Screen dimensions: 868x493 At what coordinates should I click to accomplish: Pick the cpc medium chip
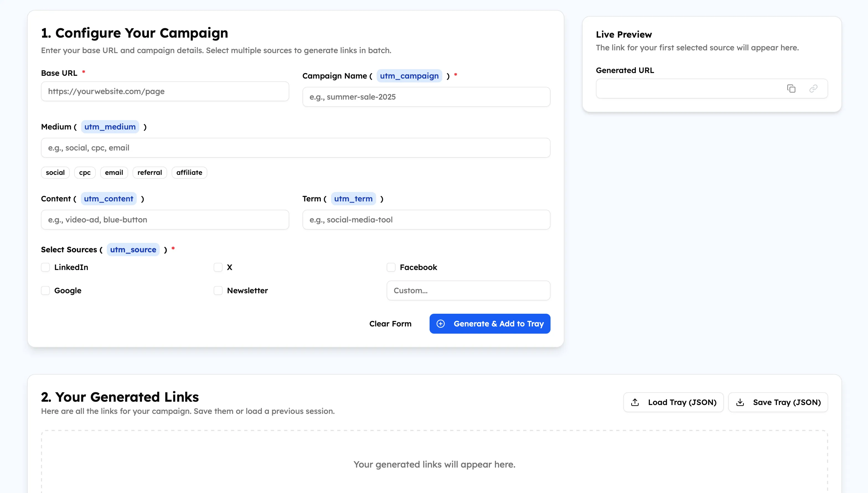[x=85, y=172]
